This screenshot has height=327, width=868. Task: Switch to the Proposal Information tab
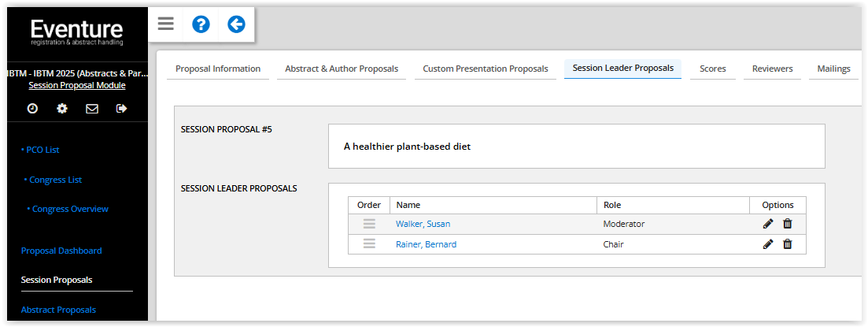coord(218,69)
